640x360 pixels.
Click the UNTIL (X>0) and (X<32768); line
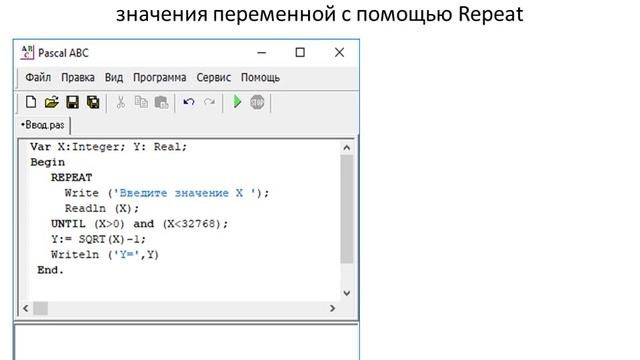(140, 224)
